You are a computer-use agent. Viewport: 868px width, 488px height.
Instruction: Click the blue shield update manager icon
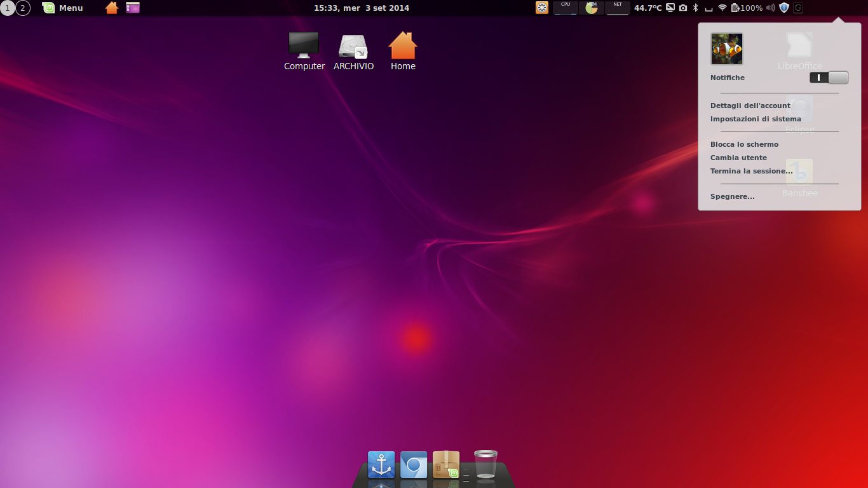[784, 8]
